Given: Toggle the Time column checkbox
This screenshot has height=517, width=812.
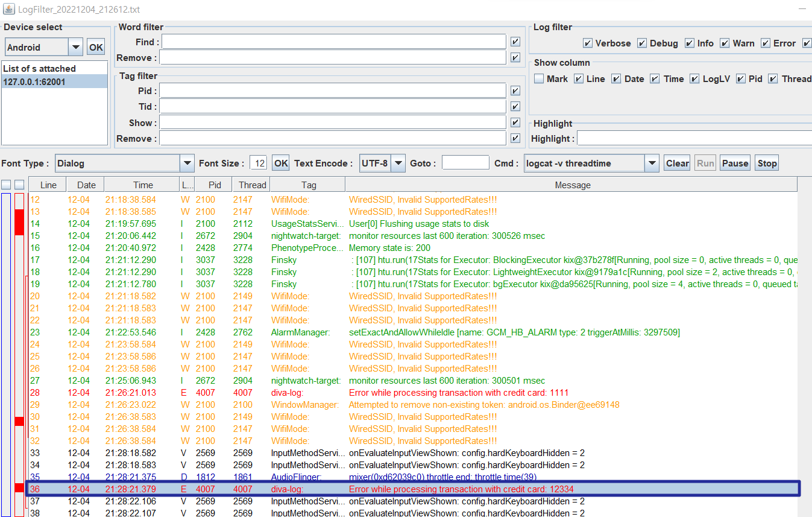Looking at the screenshot, I should pyautogui.click(x=655, y=79).
